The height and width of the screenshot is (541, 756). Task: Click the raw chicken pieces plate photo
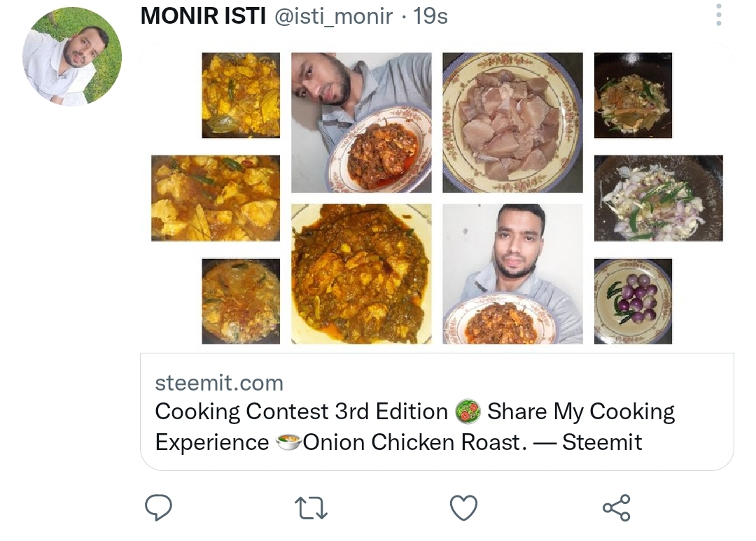(512, 122)
